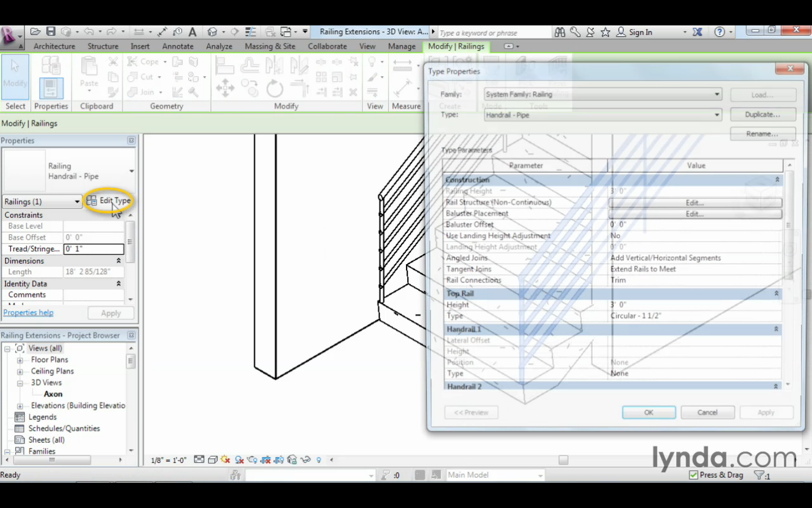Click the Undo arrow icon
The height and width of the screenshot is (508, 812).
click(89, 32)
